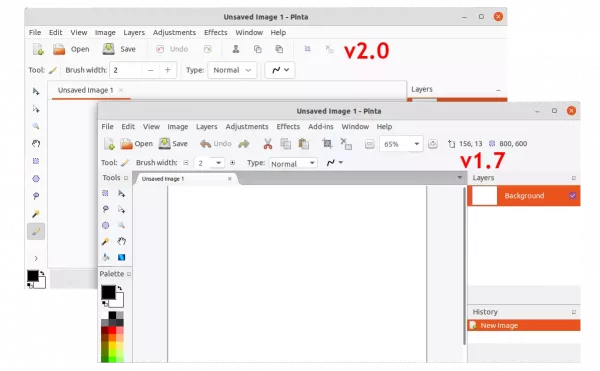
Task: Select the Gradient tool in v1.7 toolbox
Action: click(121, 257)
